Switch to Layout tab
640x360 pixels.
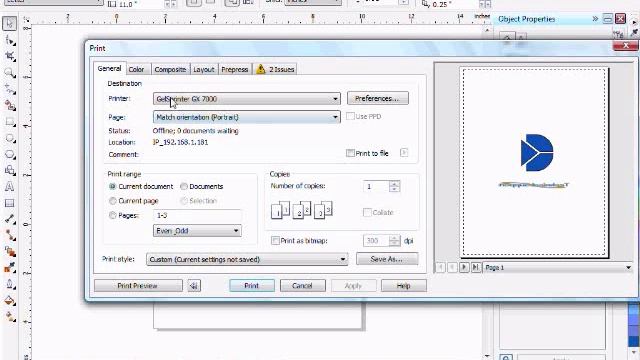204,69
